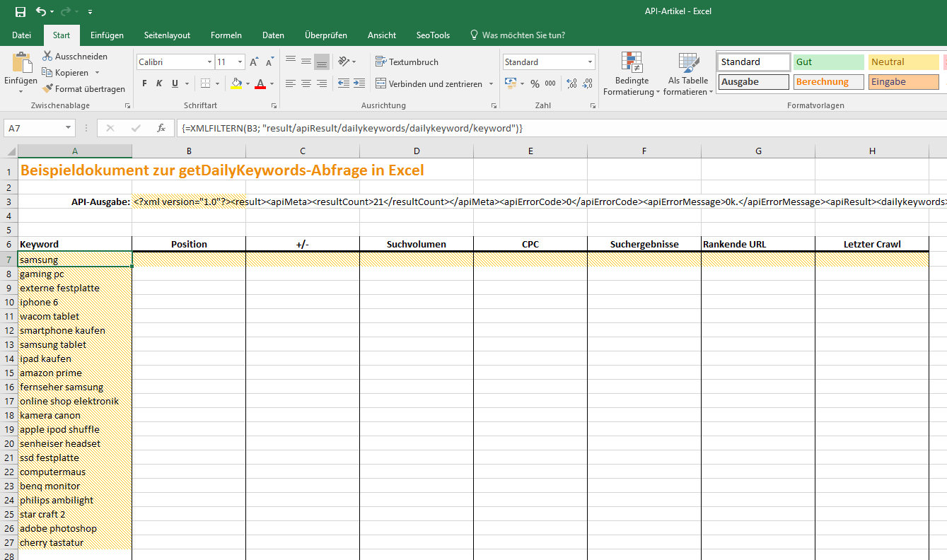Apply the red font color A
Screen dimensions: 947x560
(260, 83)
